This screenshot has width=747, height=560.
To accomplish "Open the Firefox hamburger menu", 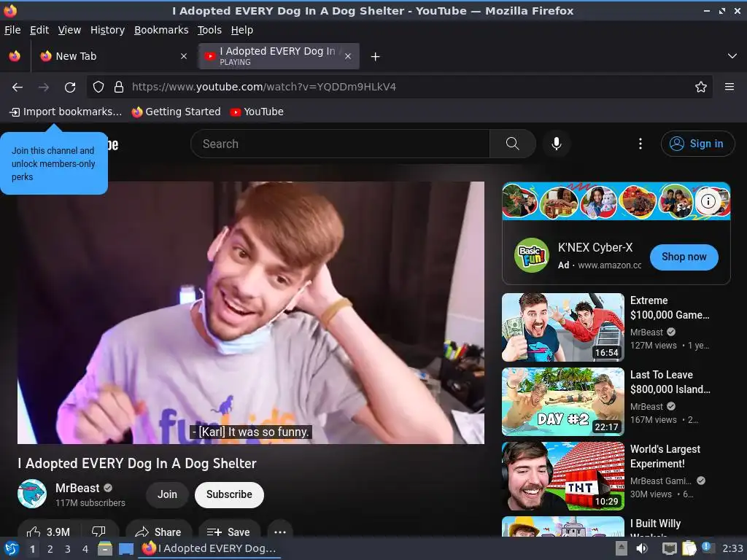I will (729, 87).
